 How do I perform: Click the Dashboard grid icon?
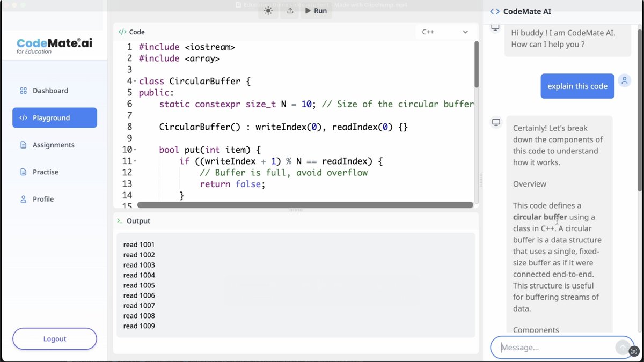(23, 91)
